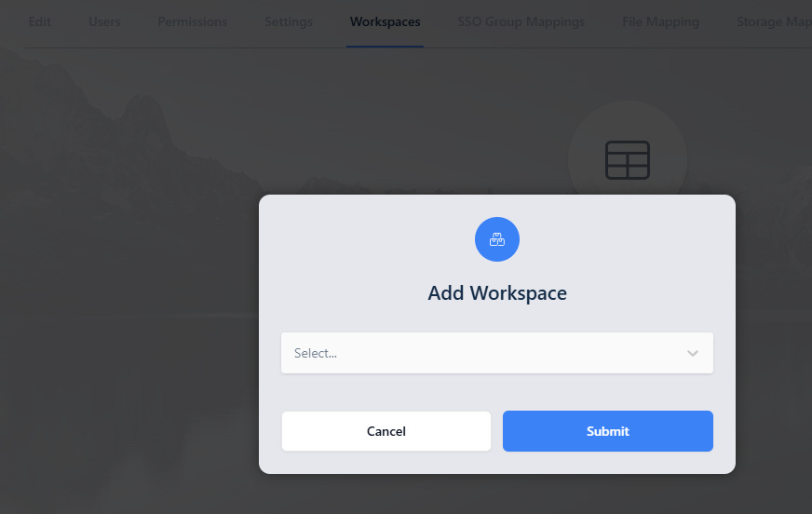Open the Storage Mapping tab
The height and width of the screenshot is (514, 812).
pyautogui.click(x=774, y=21)
